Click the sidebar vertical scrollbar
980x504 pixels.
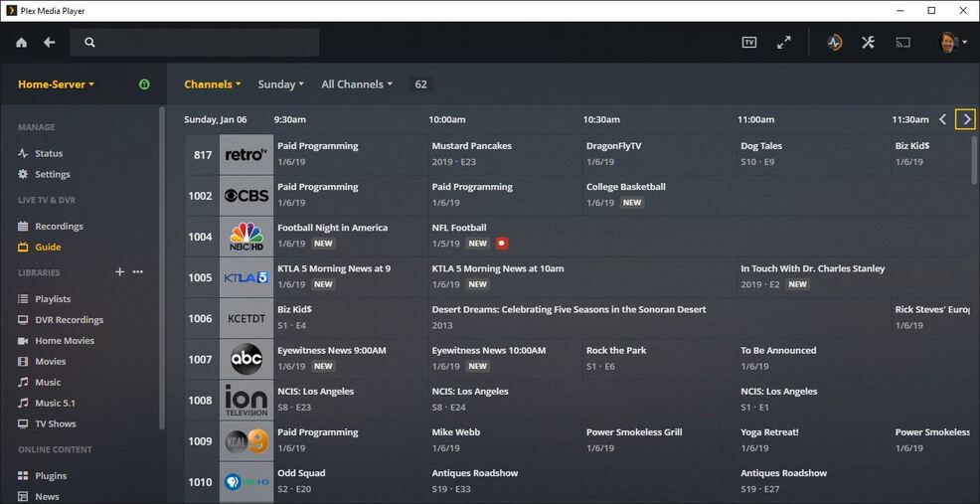pos(162,268)
